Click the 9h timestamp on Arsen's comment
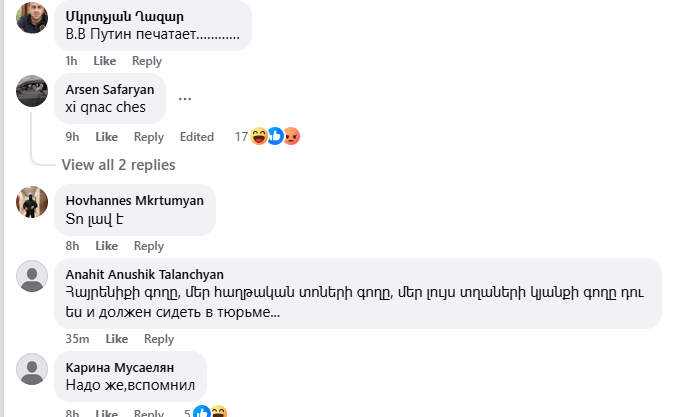This screenshot has height=417, width=688. pos(72,137)
